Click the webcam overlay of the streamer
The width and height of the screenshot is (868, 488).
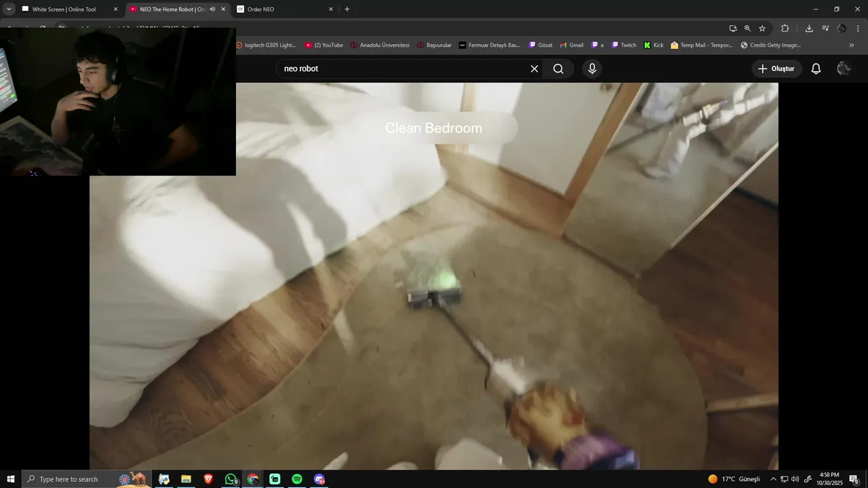(118, 102)
